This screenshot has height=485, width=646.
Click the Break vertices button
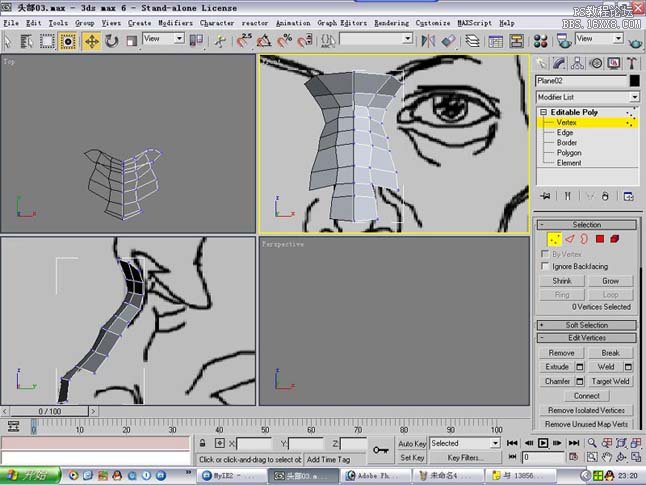(x=610, y=353)
